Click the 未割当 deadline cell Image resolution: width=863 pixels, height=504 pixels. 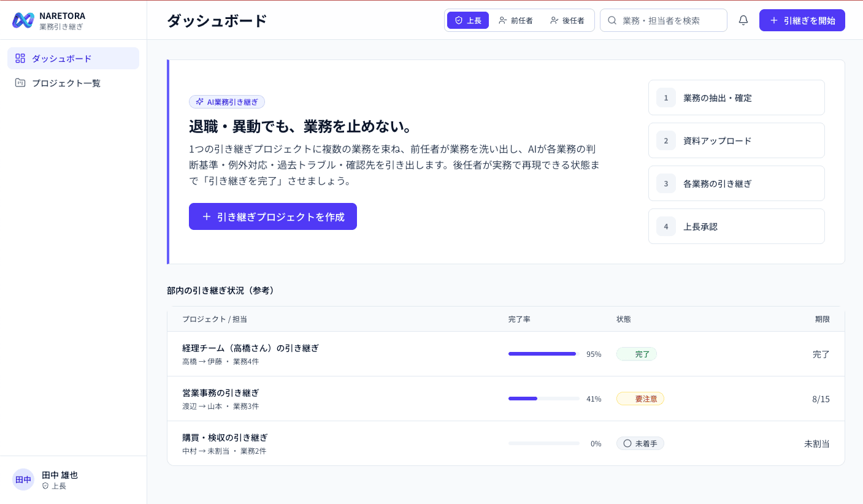coord(817,443)
